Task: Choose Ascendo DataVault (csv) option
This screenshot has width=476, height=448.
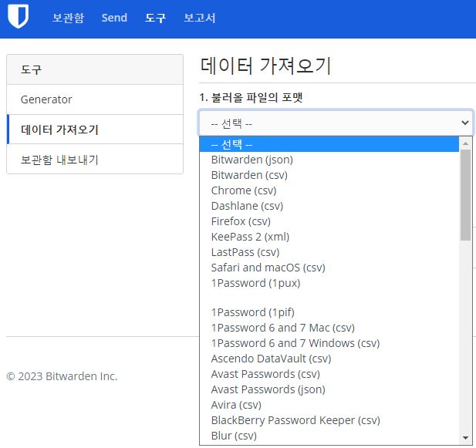Action: [x=329, y=359]
